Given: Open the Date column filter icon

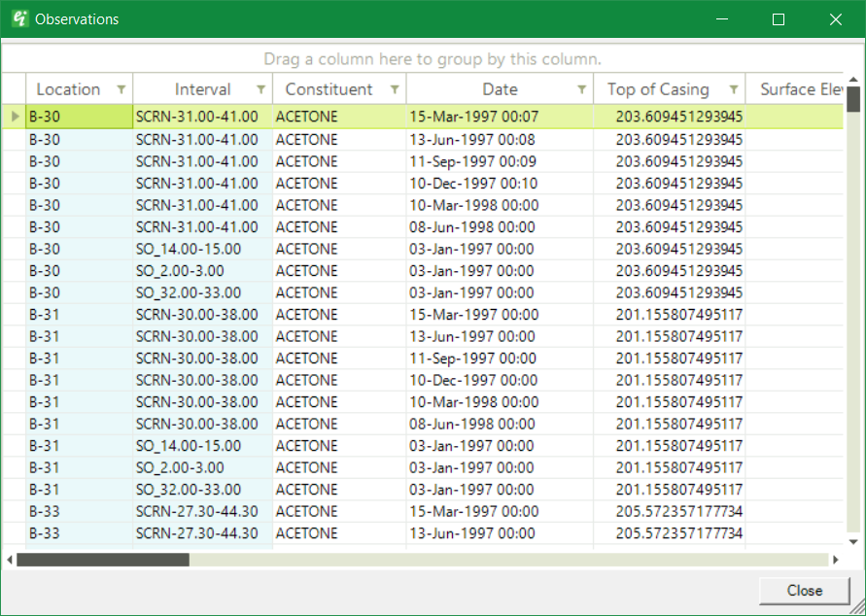Looking at the screenshot, I should click(581, 89).
